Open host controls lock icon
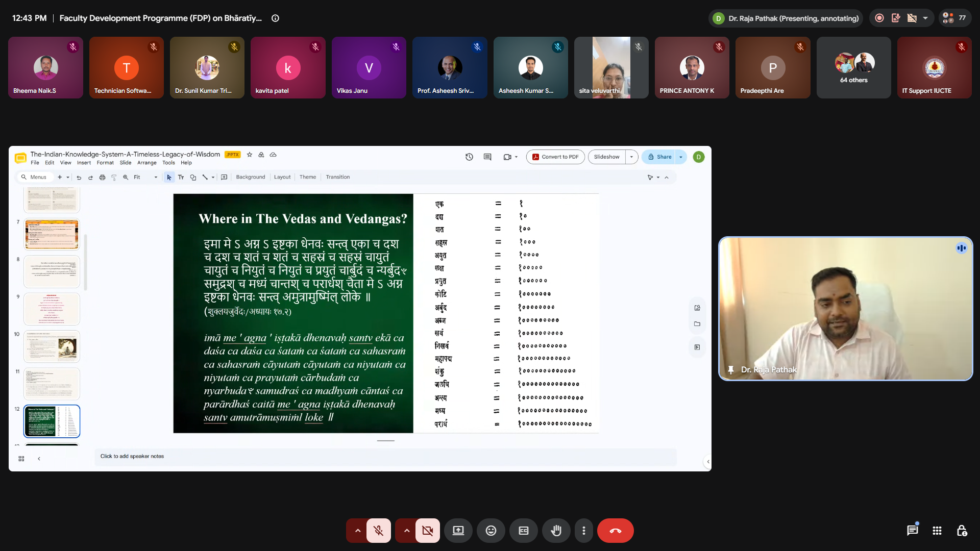The width and height of the screenshot is (980, 551). click(962, 531)
